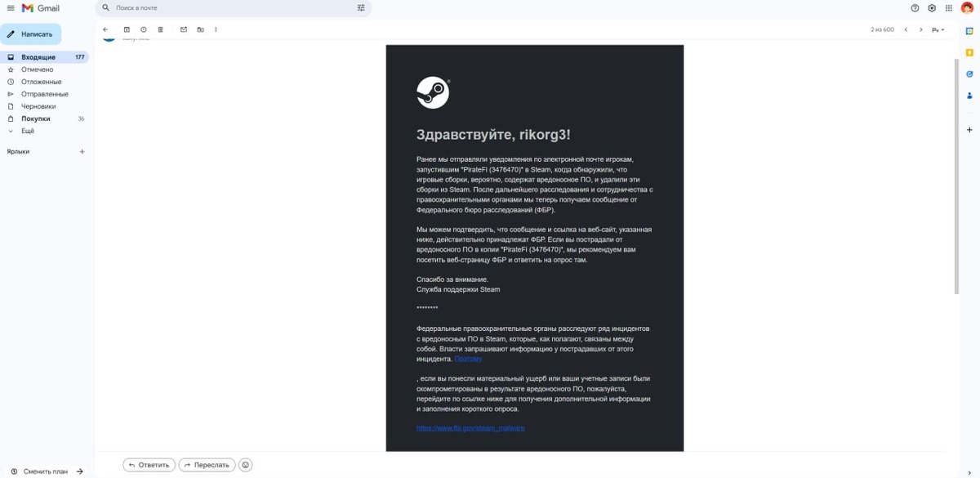Go to the Отправленные folder
The height and width of the screenshot is (478, 980).
(x=44, y=94)
